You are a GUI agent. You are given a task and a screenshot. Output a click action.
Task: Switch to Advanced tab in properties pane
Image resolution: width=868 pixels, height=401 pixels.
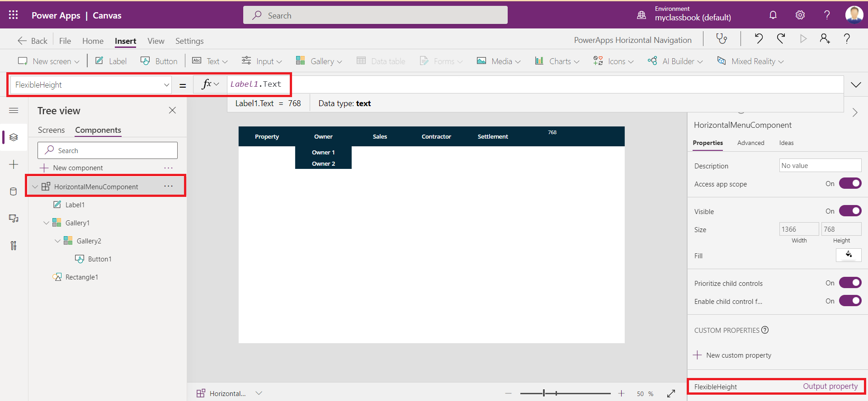point(750,143)
